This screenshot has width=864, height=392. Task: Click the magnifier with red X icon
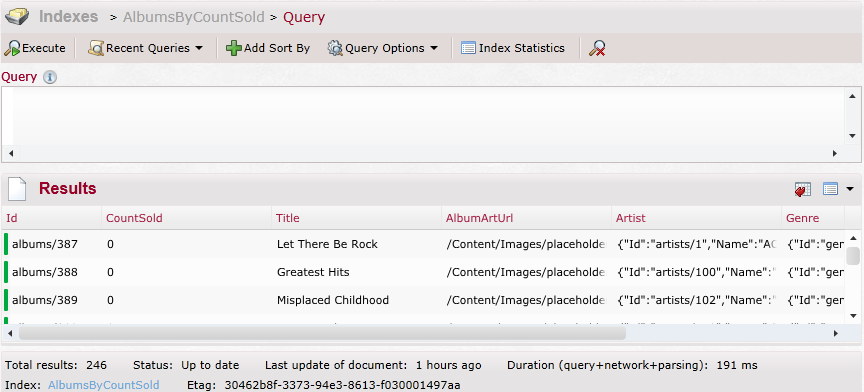pyautogui.click(x=597, y=48)
